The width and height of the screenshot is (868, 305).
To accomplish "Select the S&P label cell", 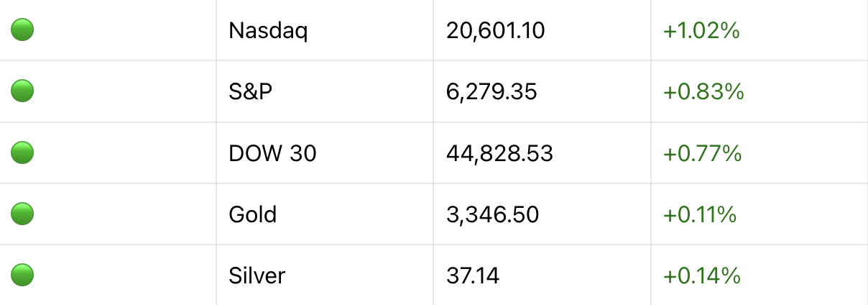I will pyautogui.click(x=251, y=92).
